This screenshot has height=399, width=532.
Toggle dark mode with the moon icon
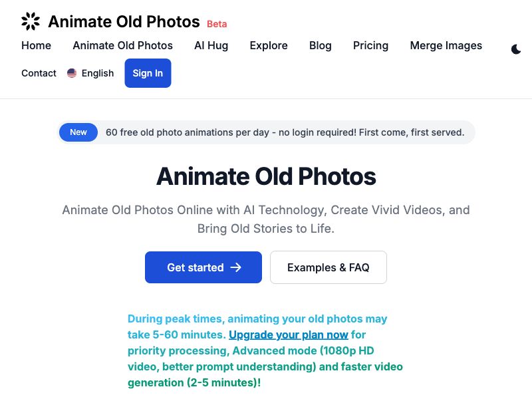pos(516,49)
